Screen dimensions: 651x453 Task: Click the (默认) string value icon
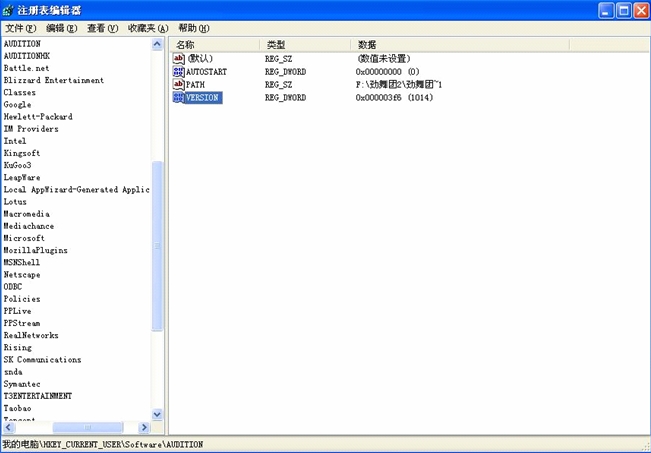(179, 59)
